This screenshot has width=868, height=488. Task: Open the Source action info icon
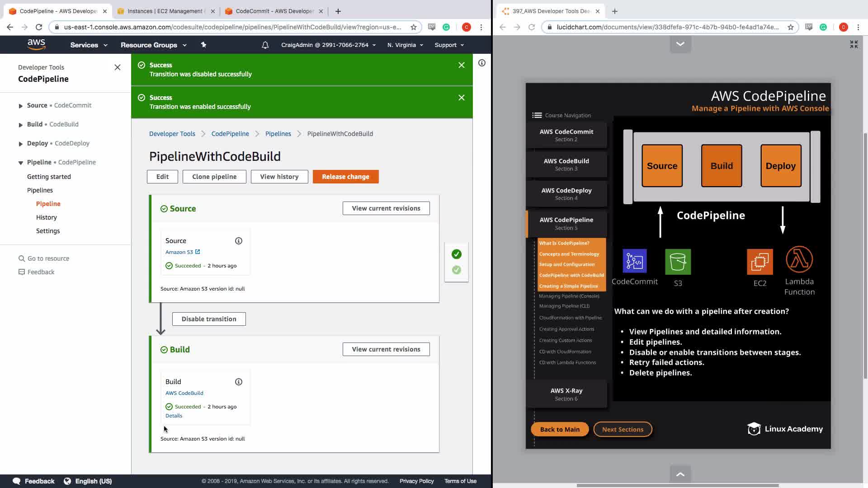(239, 241)
